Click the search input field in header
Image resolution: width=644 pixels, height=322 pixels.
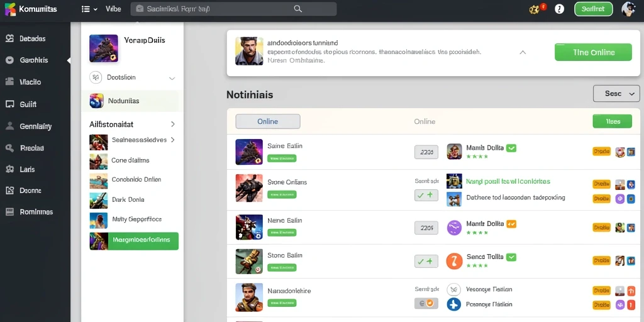coord(233,9)
